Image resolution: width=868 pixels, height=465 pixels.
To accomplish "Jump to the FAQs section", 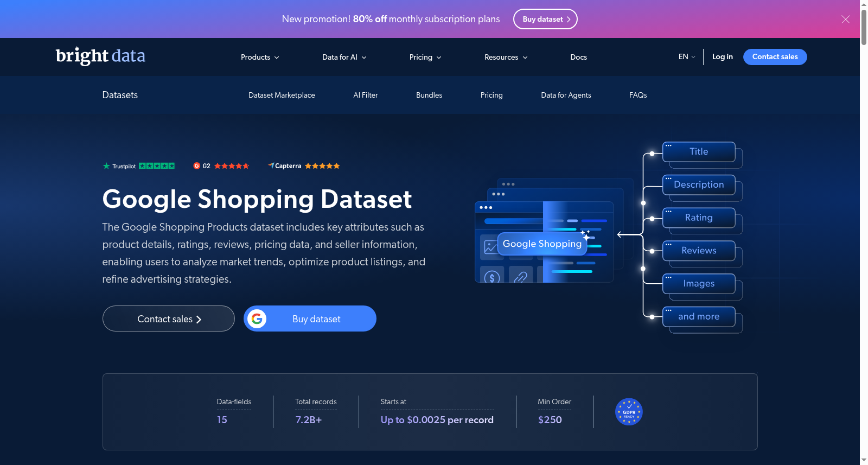I will (x=638, y=95).
